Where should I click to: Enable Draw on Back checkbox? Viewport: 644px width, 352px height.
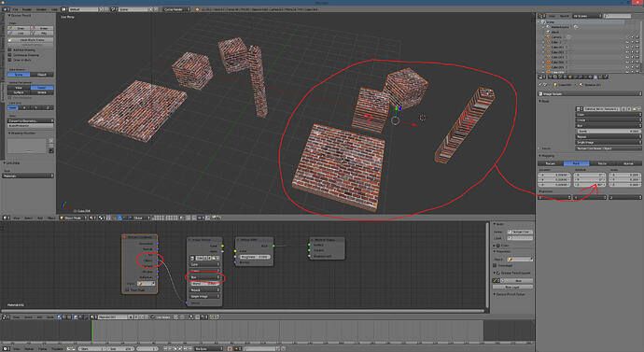[10, 60]
